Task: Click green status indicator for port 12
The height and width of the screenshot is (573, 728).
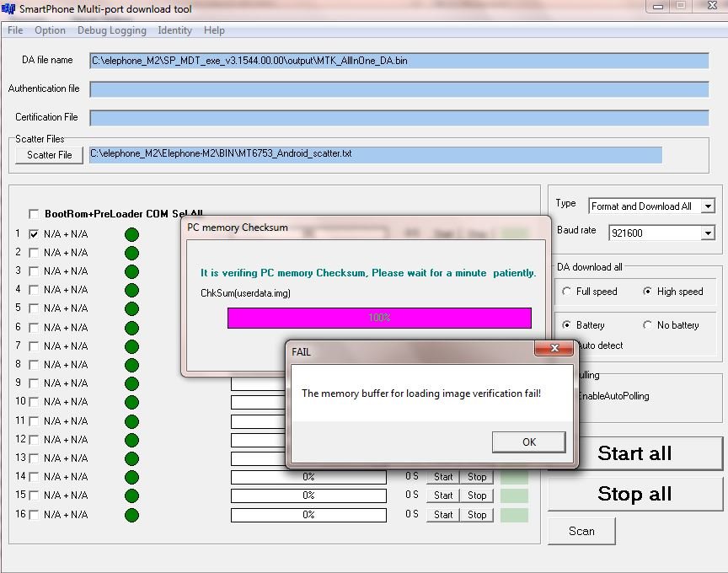Action: pos(131,440)
